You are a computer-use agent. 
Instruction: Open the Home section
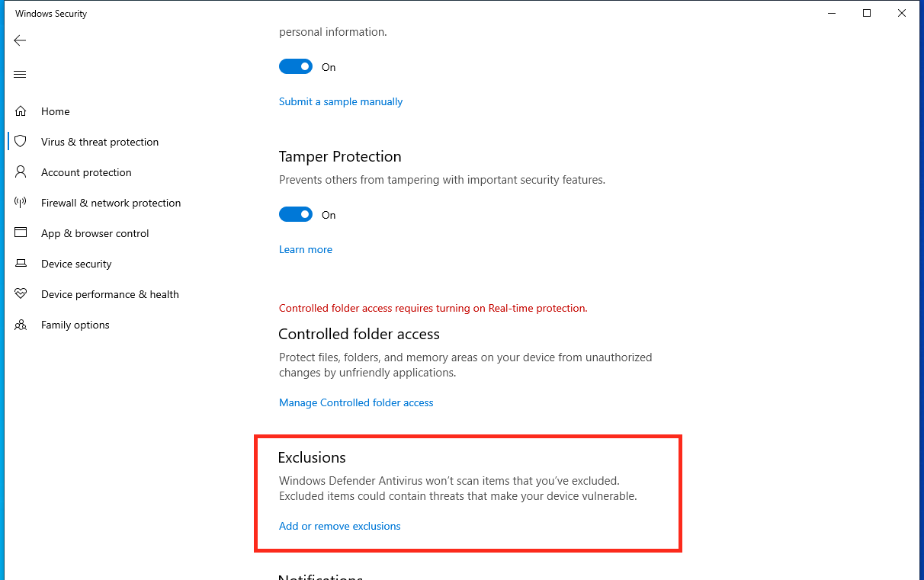(x=56, y=111)
